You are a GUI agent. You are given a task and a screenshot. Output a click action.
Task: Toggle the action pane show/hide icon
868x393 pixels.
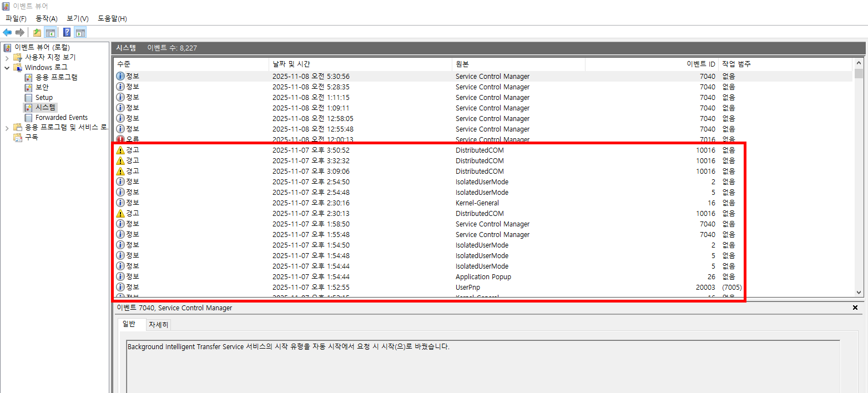[80, 32]
